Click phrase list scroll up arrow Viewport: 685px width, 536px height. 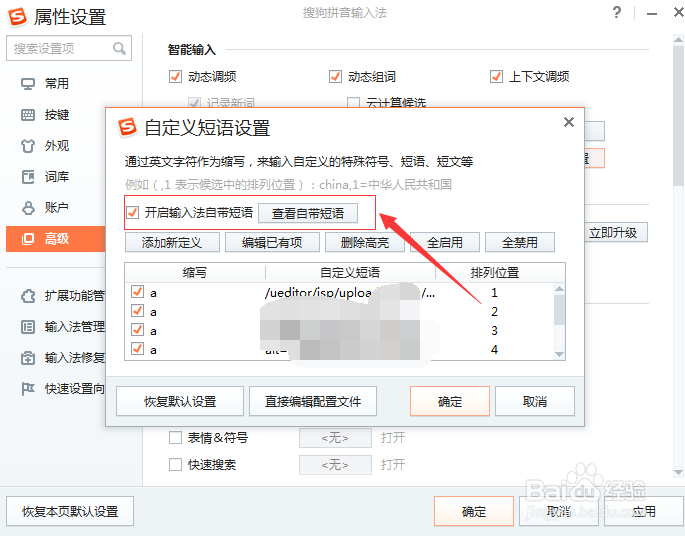click(559, 289)
